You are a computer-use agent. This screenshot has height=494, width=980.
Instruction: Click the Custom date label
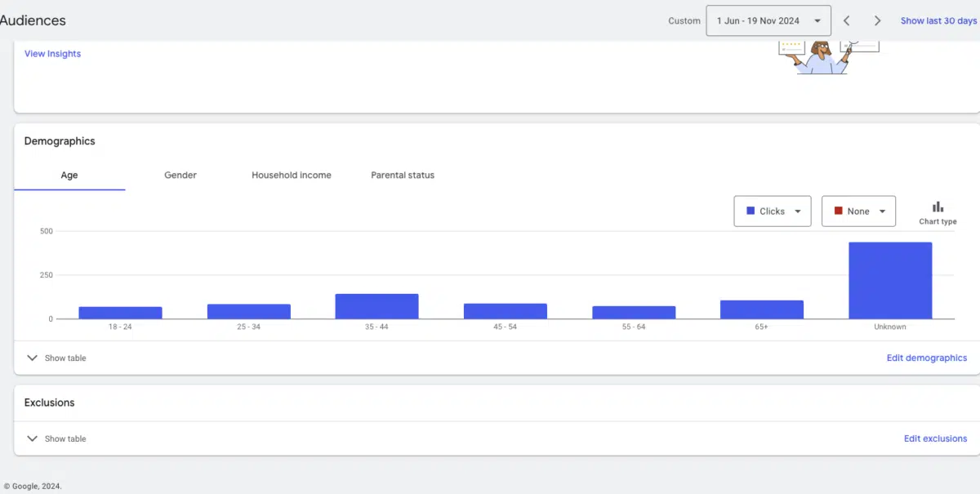tap(684, 21)
